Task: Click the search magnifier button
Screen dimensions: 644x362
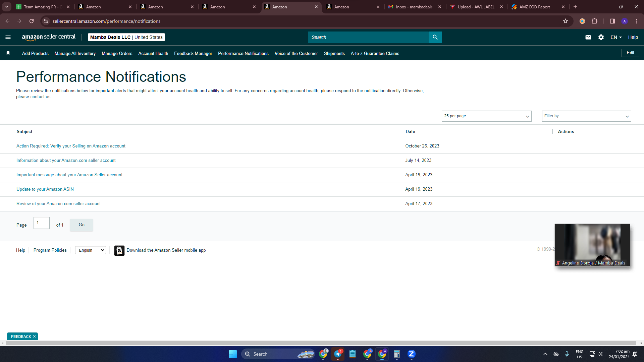Action: 435,37
